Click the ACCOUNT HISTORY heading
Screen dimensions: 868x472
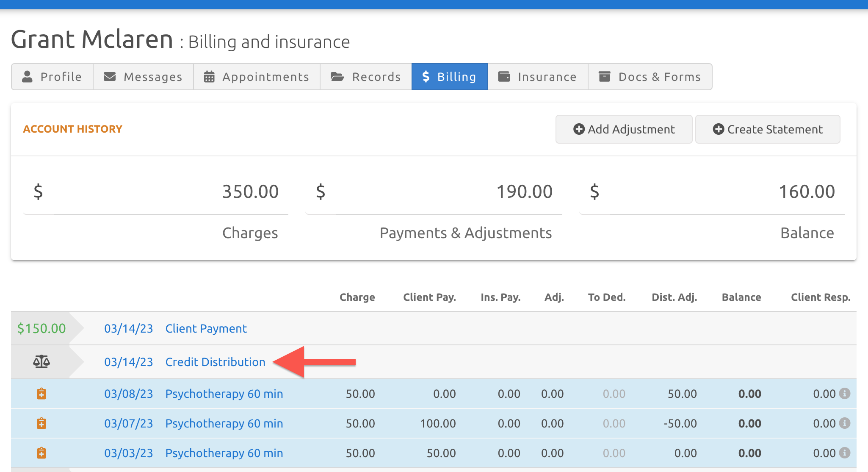click(x=72, y=129)
